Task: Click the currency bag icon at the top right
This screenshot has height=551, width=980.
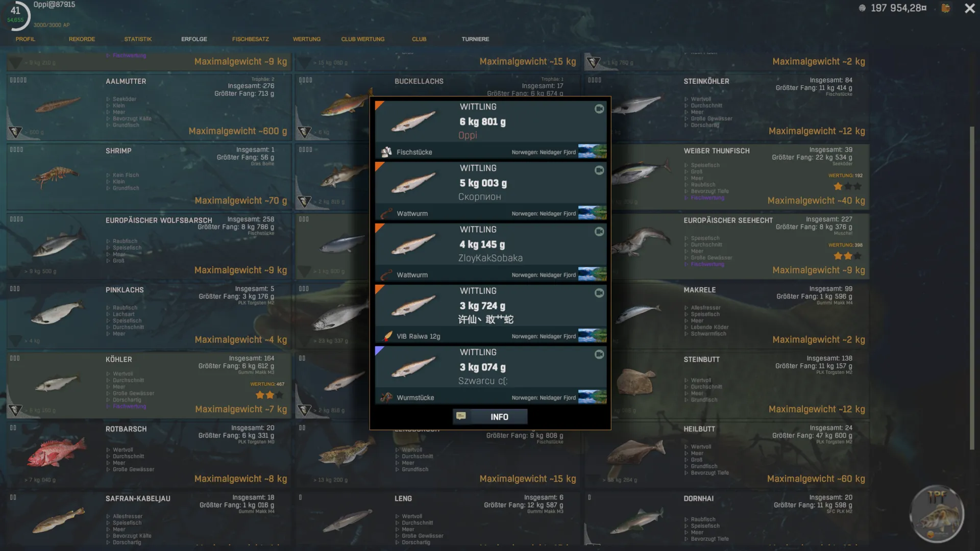Action: click(946, 8)
